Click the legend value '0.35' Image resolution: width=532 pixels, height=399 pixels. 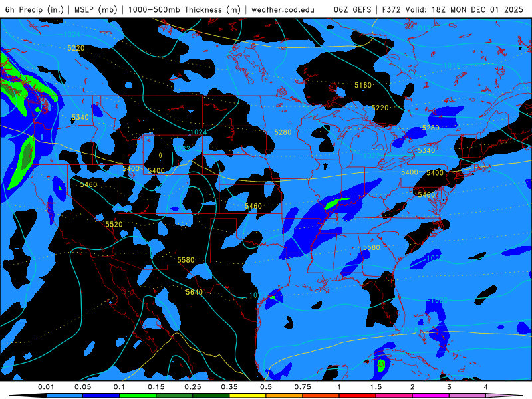[229, 387]
